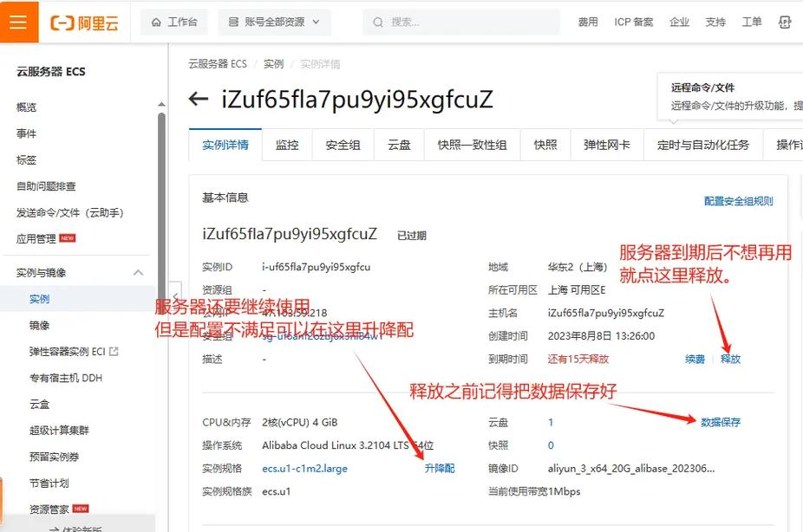Select 专有宿主机 DDH in the sidebar

click(66, 378)
